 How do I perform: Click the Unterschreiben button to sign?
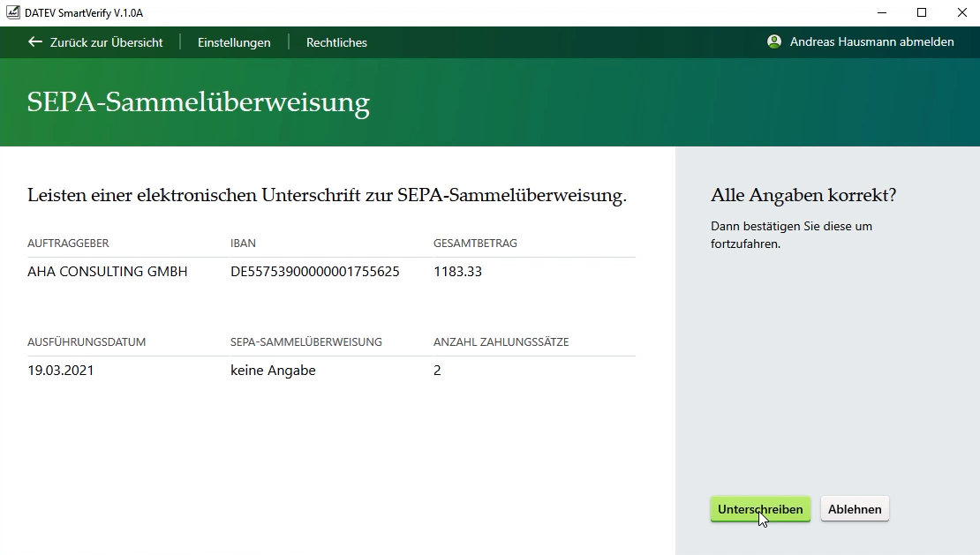(x=760, y=509)
